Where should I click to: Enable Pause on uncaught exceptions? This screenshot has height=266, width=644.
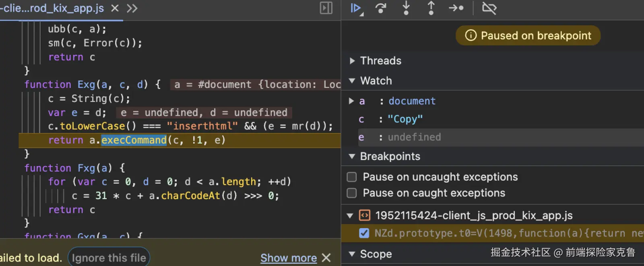point(352,177)
